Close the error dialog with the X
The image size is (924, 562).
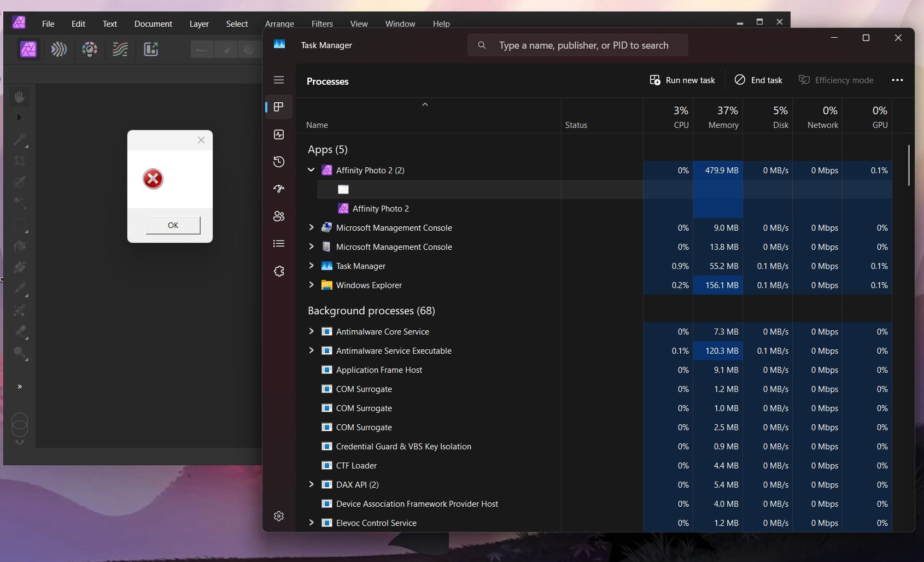tap(201, 140)
